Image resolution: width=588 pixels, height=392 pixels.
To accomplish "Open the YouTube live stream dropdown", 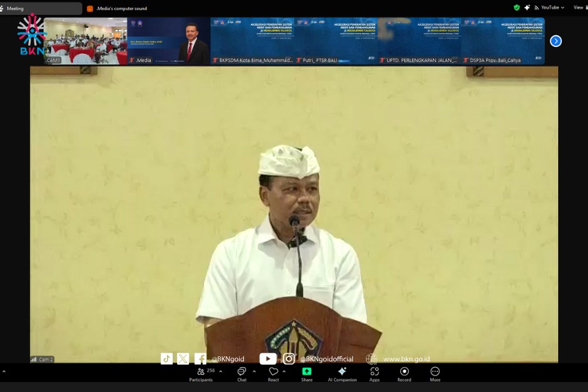I will click(x=549, y=8).
